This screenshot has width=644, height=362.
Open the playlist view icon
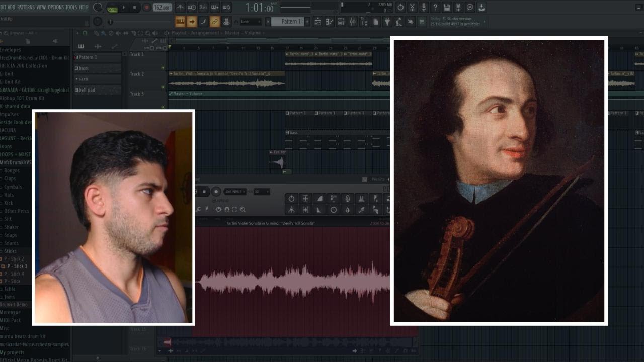click(x=318, y=22)
